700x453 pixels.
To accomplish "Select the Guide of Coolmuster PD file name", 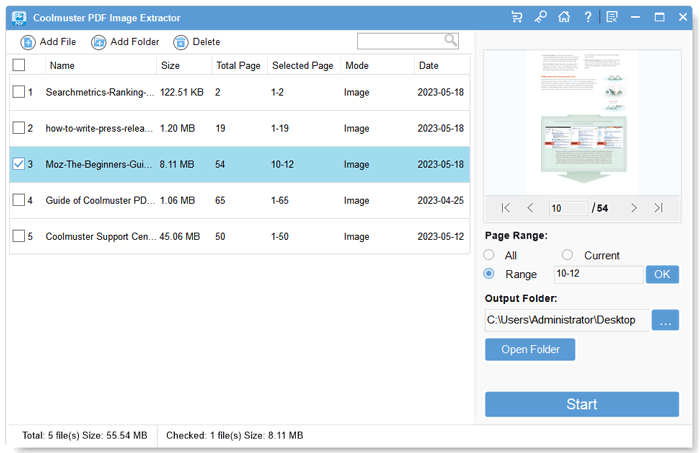I will point(100,200).
